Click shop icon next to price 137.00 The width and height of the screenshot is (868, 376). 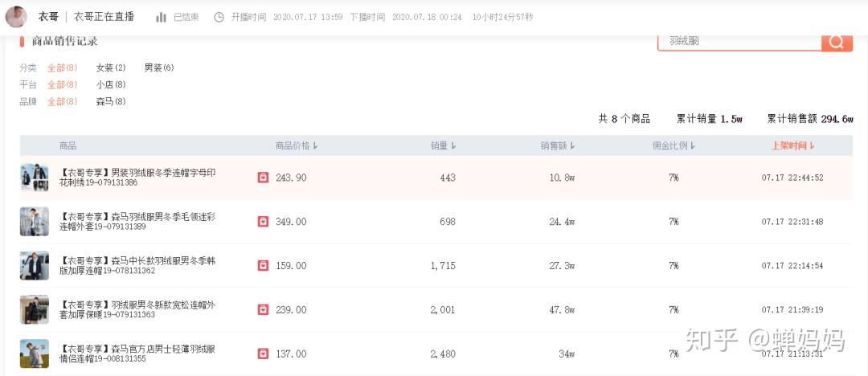coord(263,354)
